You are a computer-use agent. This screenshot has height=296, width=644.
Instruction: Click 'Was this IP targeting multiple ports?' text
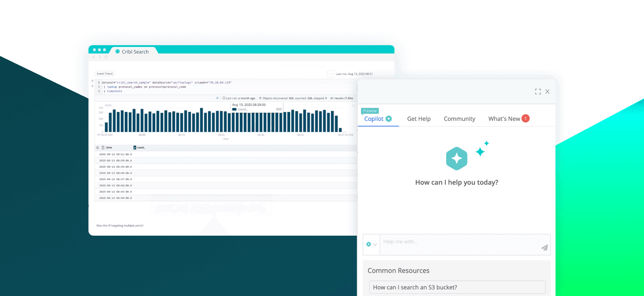point(120,226)
